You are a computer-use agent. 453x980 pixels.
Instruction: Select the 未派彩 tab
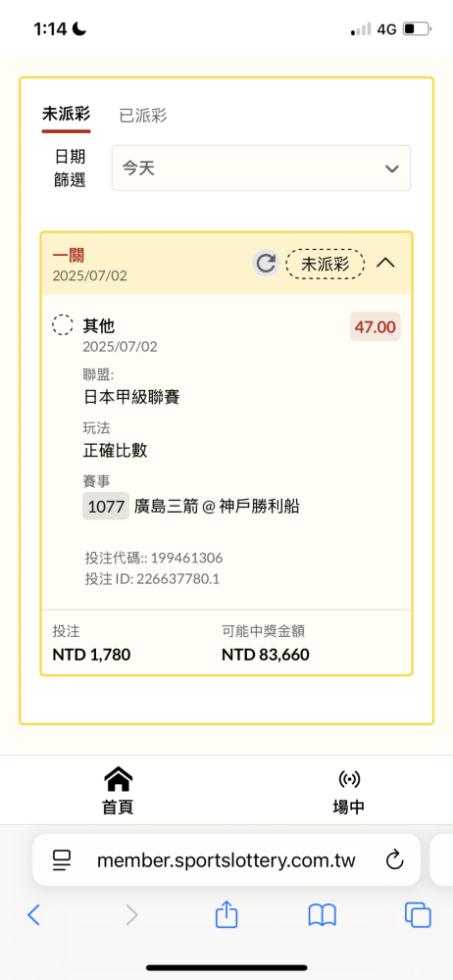click(66, 115)
